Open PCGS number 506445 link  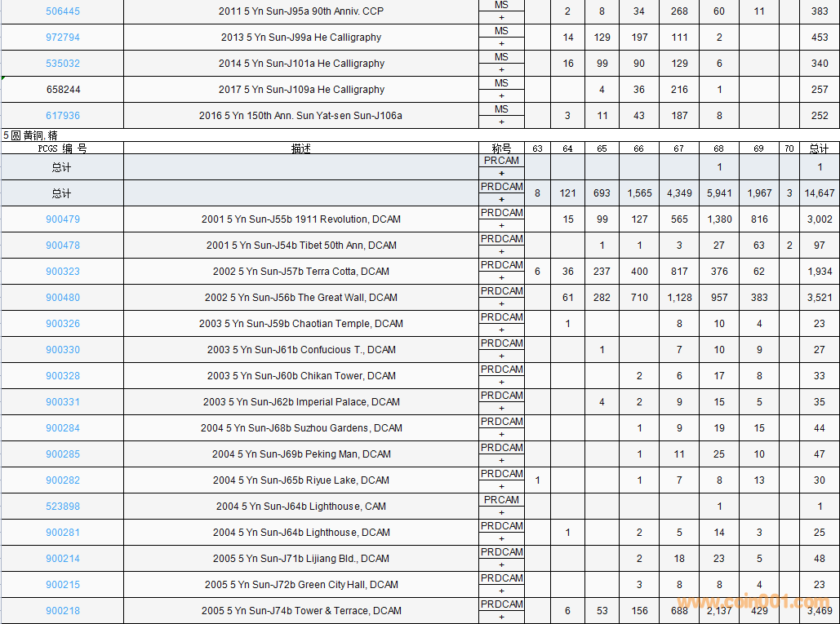tap(63, 11)
